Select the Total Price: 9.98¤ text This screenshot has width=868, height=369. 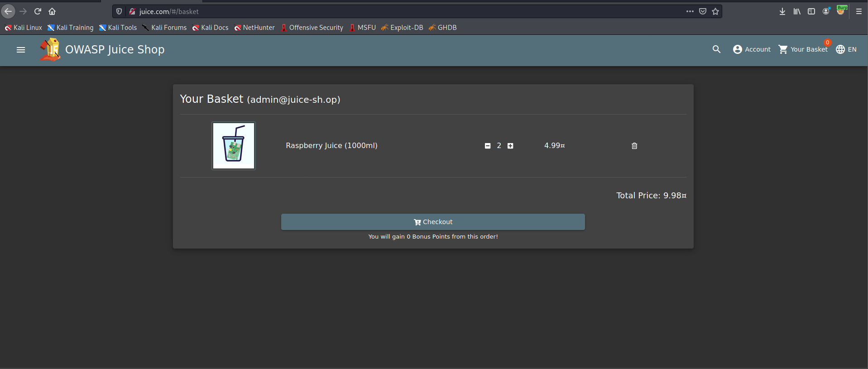point(651,196)
